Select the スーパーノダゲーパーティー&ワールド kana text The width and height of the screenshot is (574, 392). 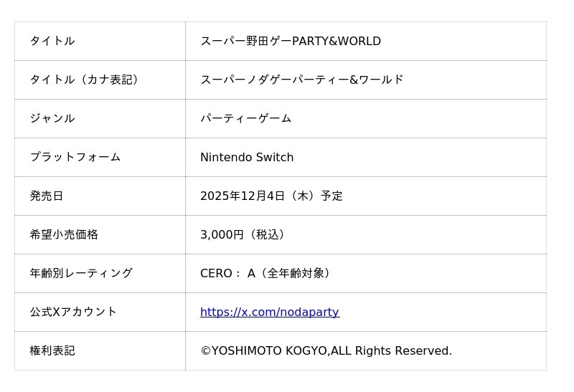[301, 80]
